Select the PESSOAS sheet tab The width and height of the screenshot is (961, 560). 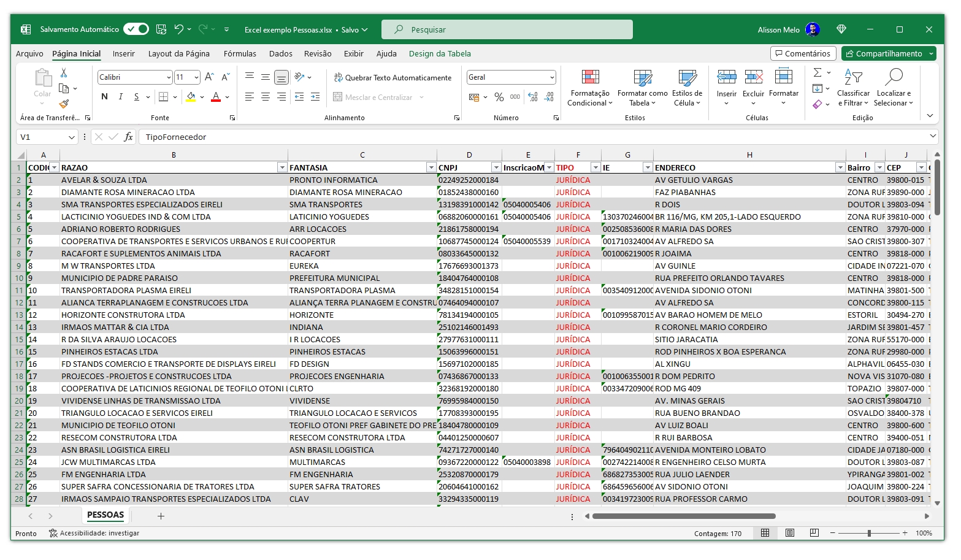pyautogui.click(x=105, y=515)
